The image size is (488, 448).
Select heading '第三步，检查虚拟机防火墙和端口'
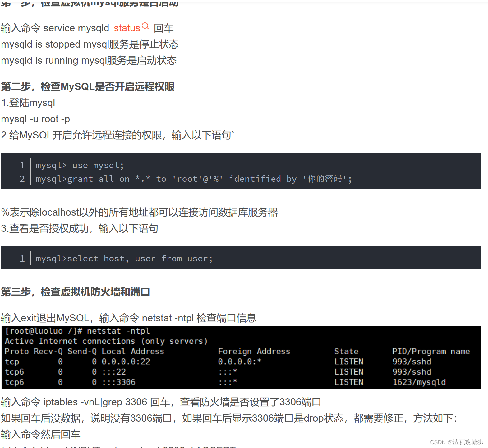[x=76, y=292]
